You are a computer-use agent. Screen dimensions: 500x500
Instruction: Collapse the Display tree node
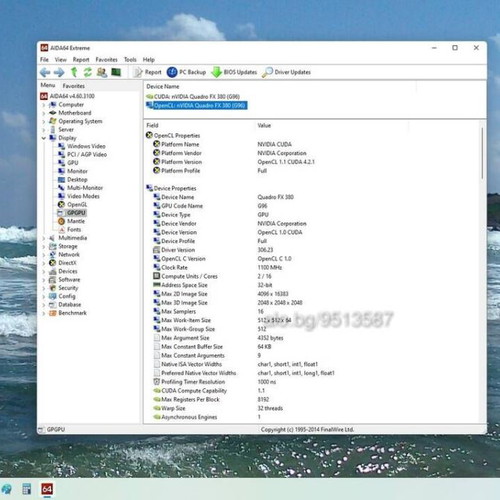[44, 138]
